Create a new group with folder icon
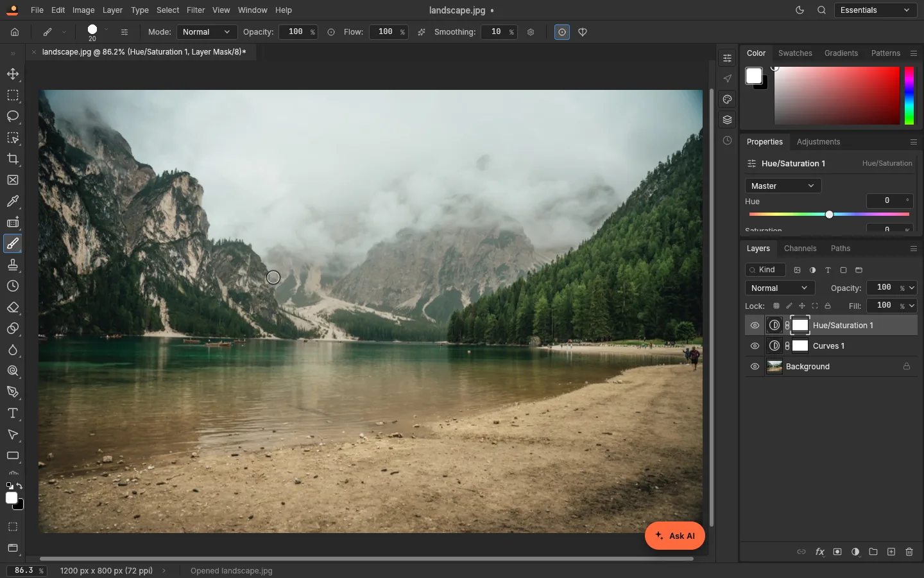Viewport: 924px width, 578px height. point(873,552)
